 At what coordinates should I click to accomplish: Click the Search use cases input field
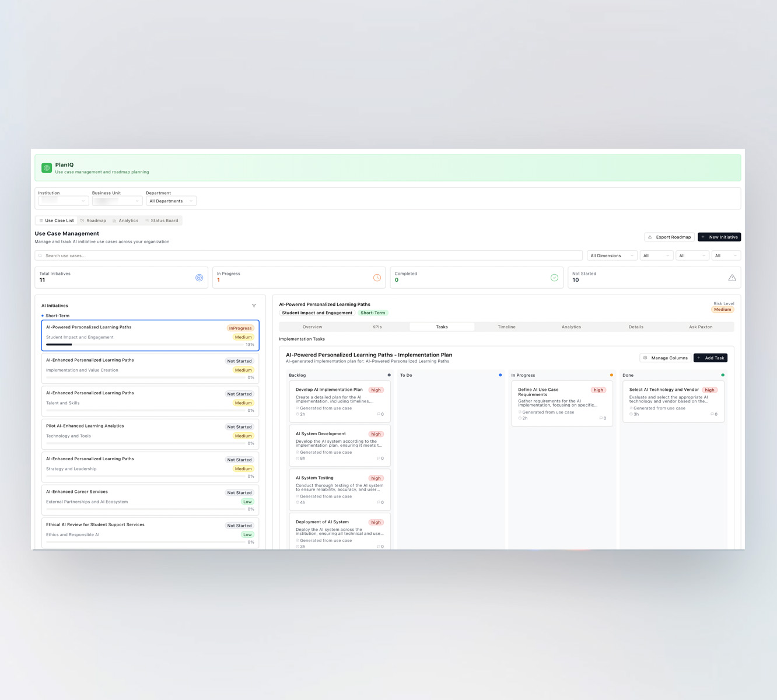pos(309,256)
